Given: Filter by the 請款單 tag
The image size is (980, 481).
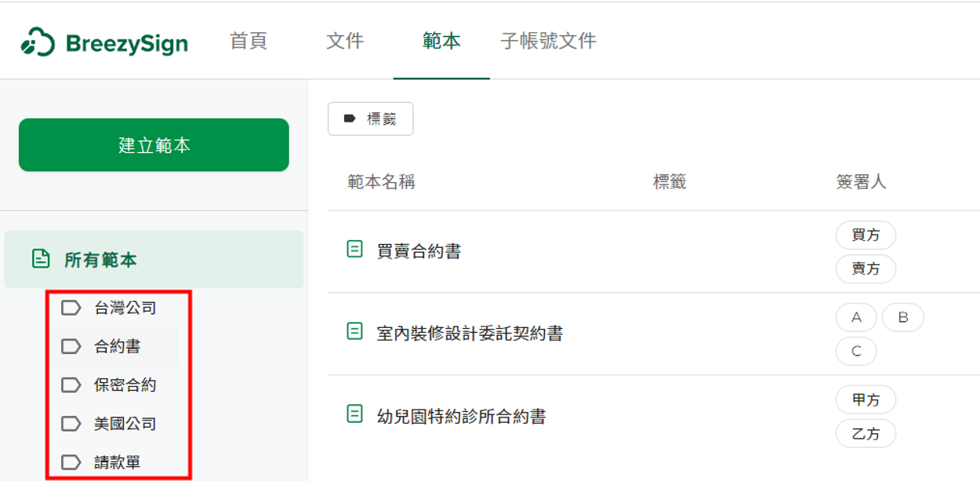Looking at the screenshot, I should [117, 462].
